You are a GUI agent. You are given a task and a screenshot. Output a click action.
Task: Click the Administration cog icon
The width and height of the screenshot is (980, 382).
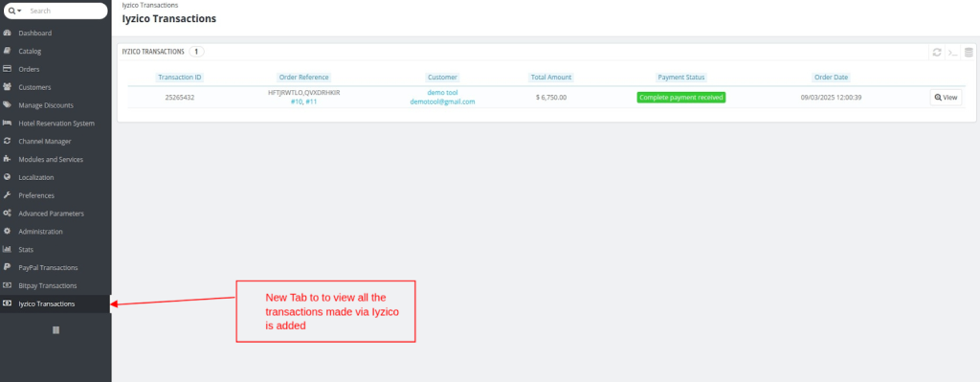(x=7, y=232)
